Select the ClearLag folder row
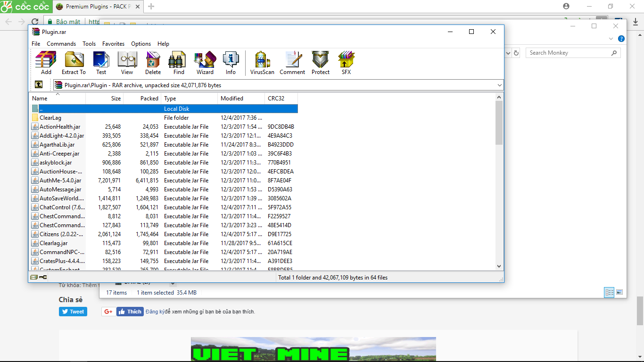Screen dimensions: 644x362 (x=164, y=118)
